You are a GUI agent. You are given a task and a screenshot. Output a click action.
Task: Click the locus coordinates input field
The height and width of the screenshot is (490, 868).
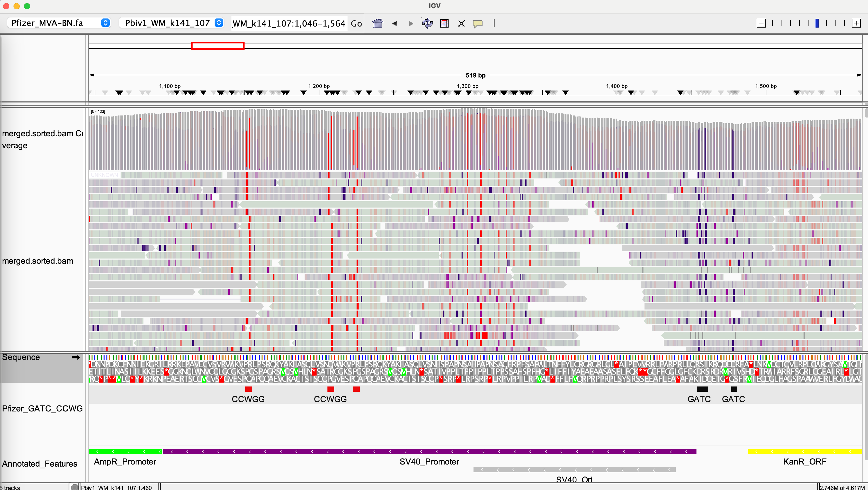point(289,23)
